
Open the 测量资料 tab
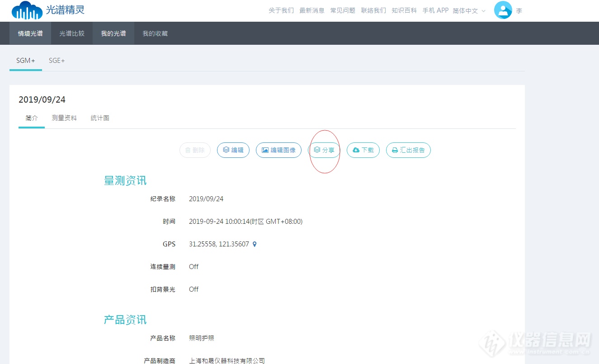pyautogui.click(x=64, y=118)
